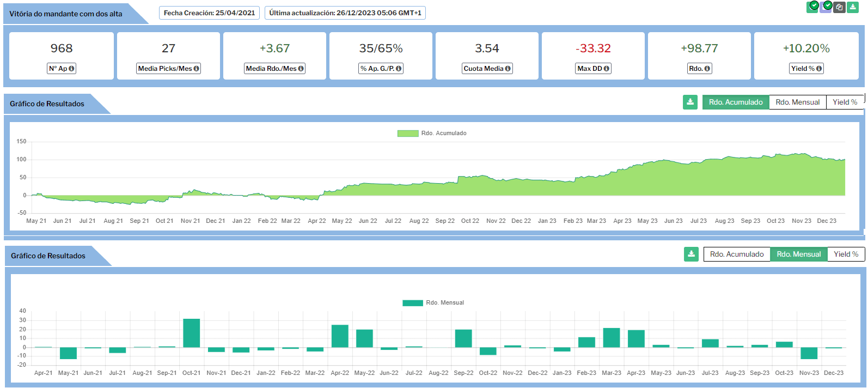Click the info icon in the Rdo. stat card

click(x=707, y=69)
